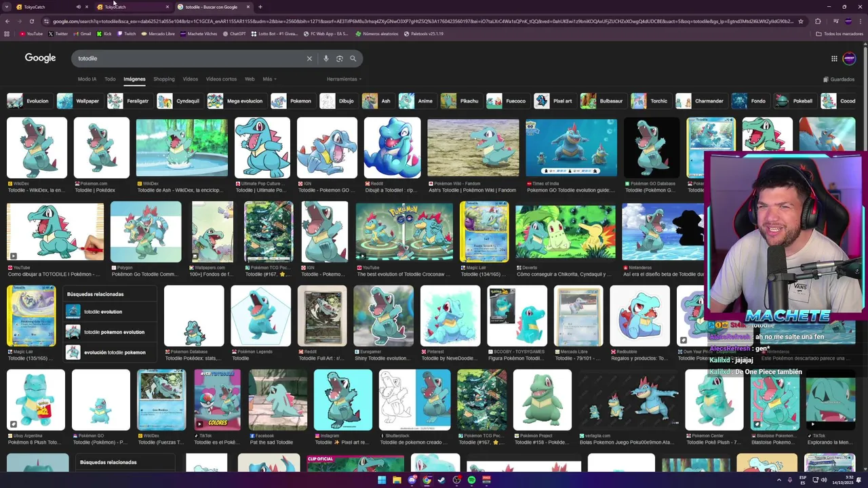Open the browser extensions puzzle icon

[x=818, y=21]
